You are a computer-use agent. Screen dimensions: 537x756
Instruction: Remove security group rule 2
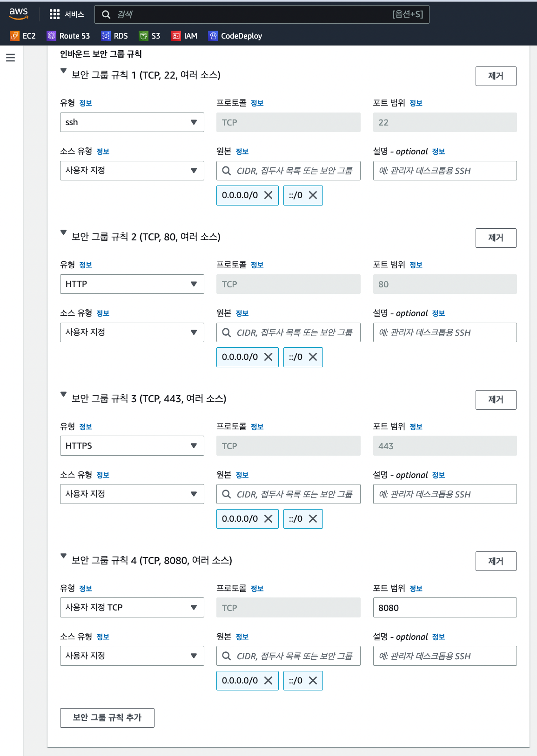click(x=496, y=238)
